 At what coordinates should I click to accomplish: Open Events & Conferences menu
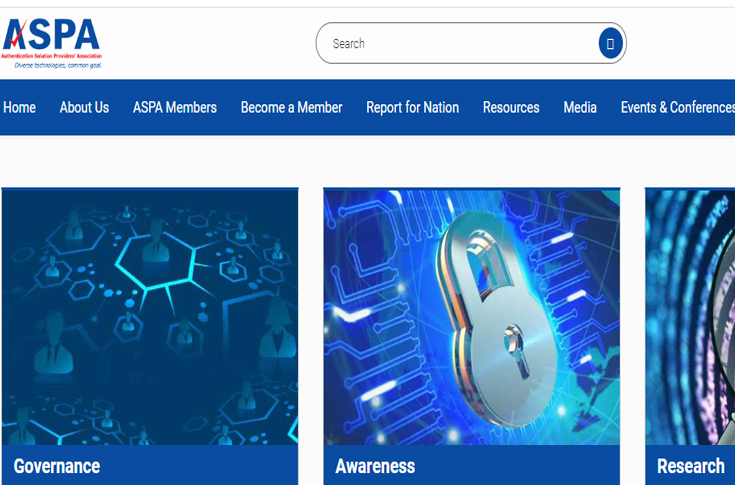click(x=677, y=107)
